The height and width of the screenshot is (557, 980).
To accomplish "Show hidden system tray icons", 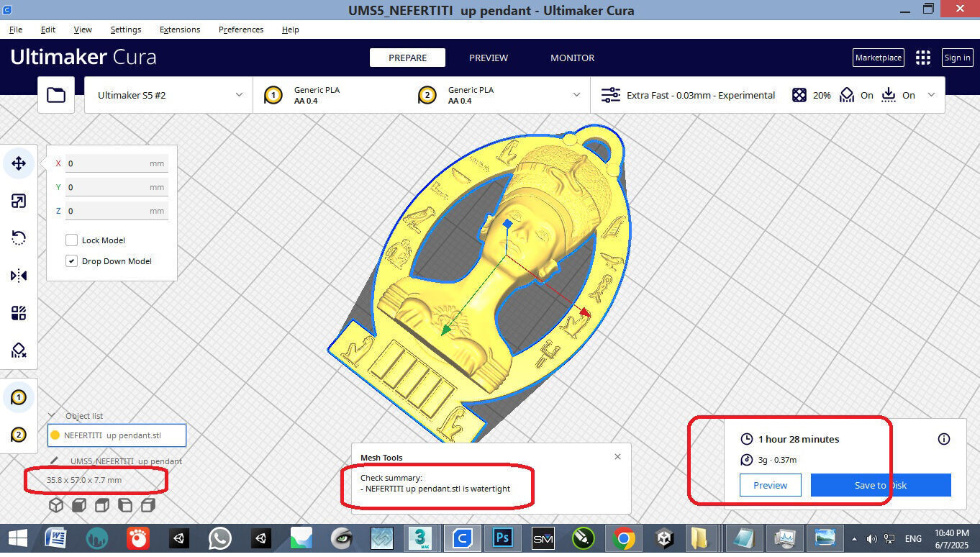I will (x=854, y=539).
